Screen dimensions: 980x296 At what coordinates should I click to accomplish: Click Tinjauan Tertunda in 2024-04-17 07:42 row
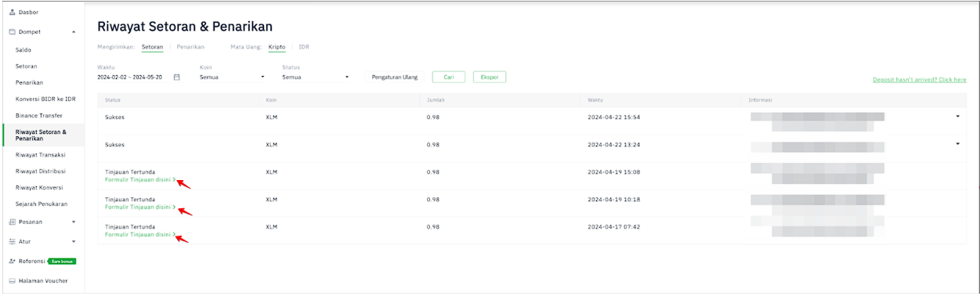[130, 226]
